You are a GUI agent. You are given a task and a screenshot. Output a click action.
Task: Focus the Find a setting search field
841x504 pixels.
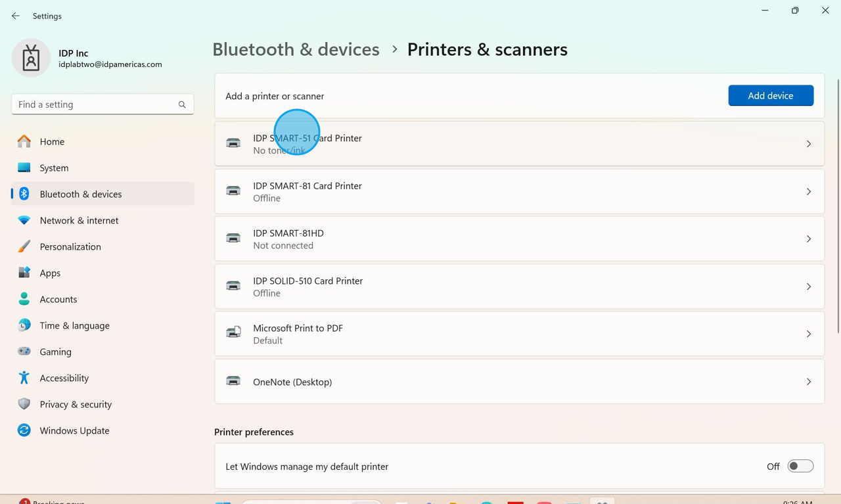point(102,104)
